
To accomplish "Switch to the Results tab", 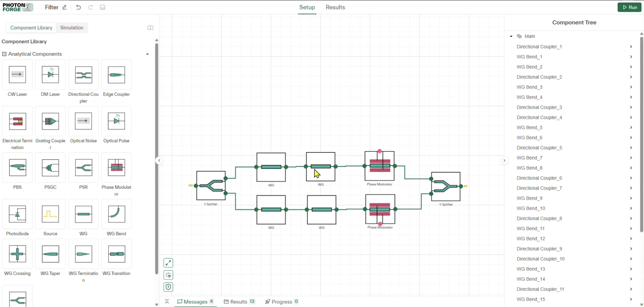I will coord(335,7).
